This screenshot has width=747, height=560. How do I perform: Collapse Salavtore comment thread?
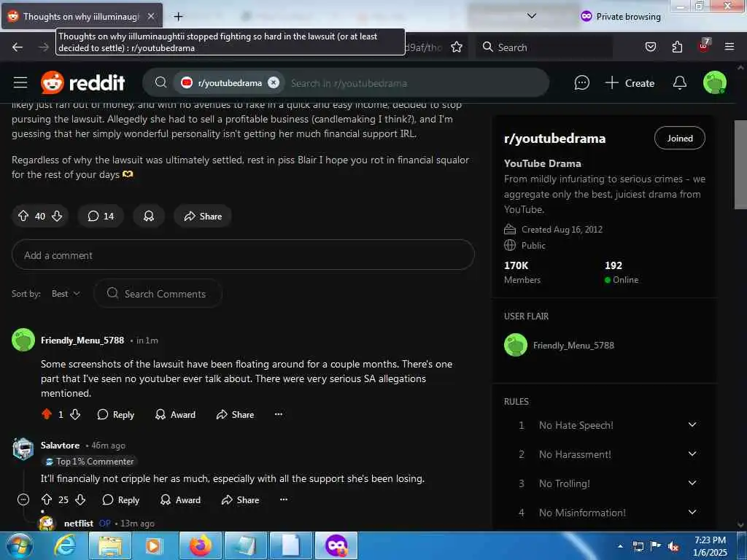coord(23,499)
